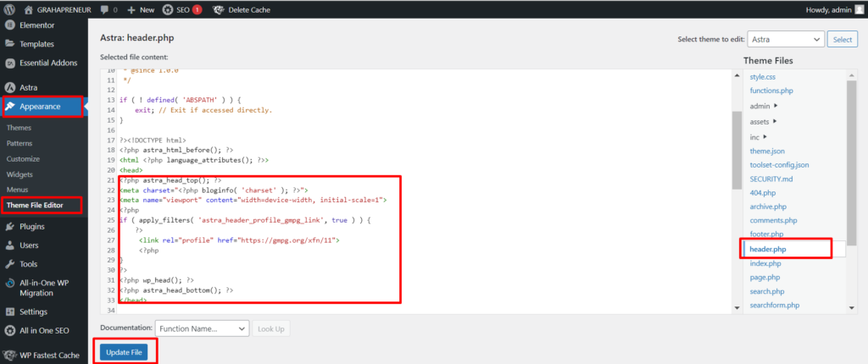Click the Update File button
This screenshot has width=868, height=364.
pyautogui.click(x=124, y=352)
